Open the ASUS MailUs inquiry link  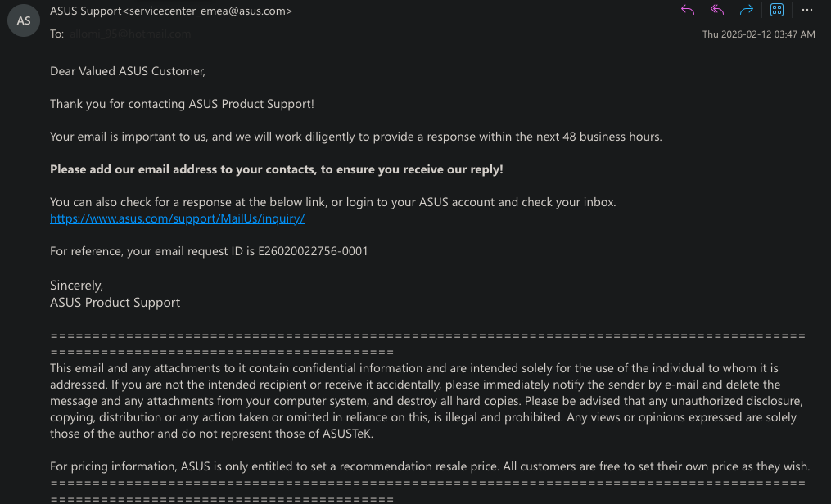tap(177, 218)
